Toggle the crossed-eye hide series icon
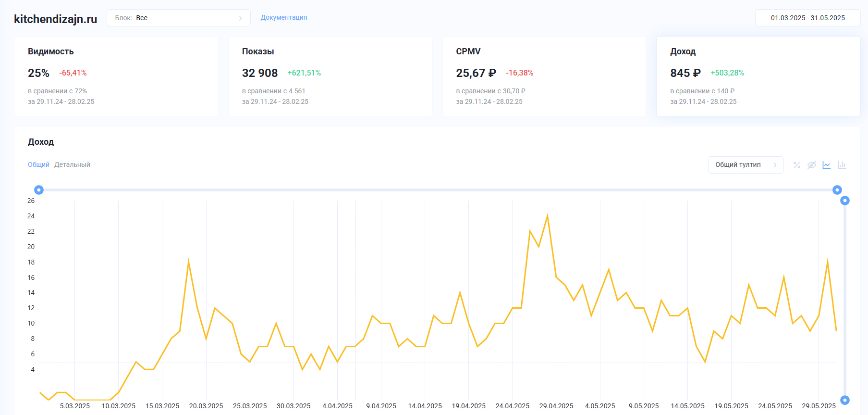 [x=811, y=165]
